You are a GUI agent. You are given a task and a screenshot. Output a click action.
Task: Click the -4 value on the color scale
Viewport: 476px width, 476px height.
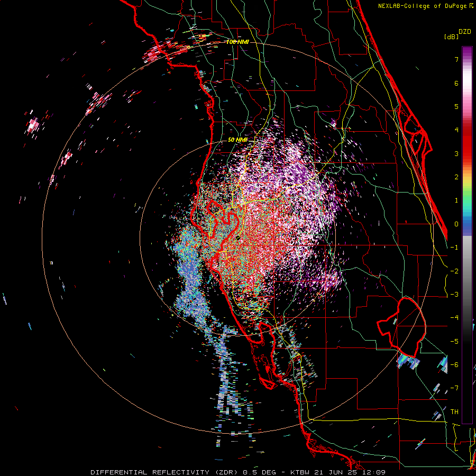point(454,318)
